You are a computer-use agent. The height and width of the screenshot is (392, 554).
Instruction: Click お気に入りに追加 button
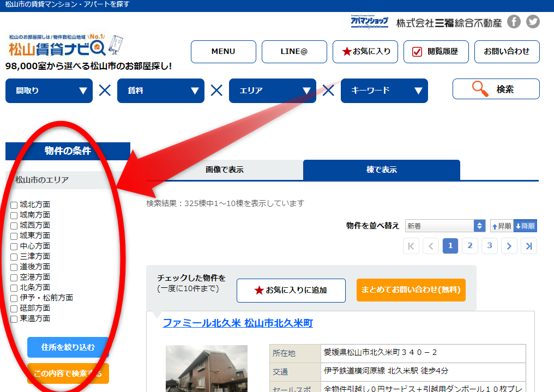tap(291, 290)
